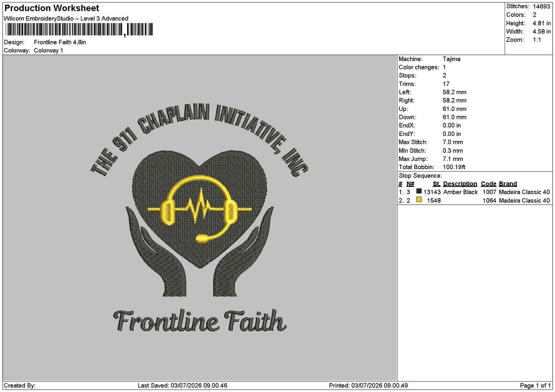Click thread code '1007'
The width and height of the screenshot is (555, 392).
489,192
